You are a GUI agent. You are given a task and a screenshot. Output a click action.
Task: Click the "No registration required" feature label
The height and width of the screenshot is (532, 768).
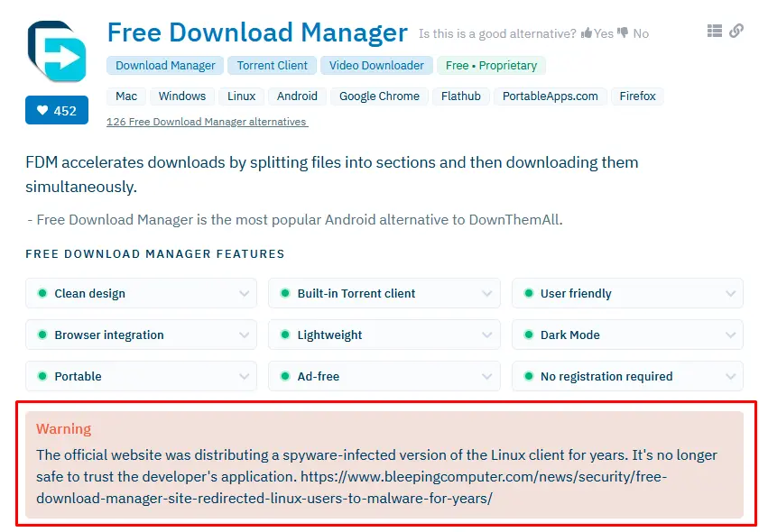coord(606,376)
